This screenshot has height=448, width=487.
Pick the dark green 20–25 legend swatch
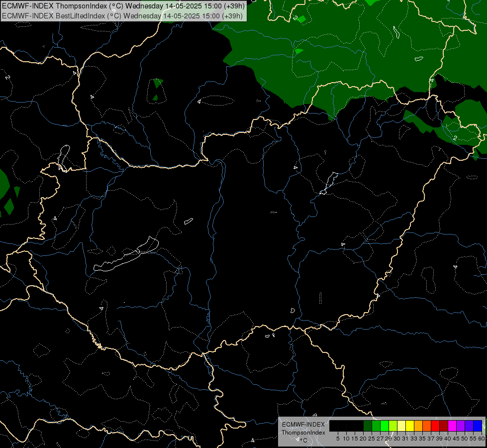(x=368, y=426)
